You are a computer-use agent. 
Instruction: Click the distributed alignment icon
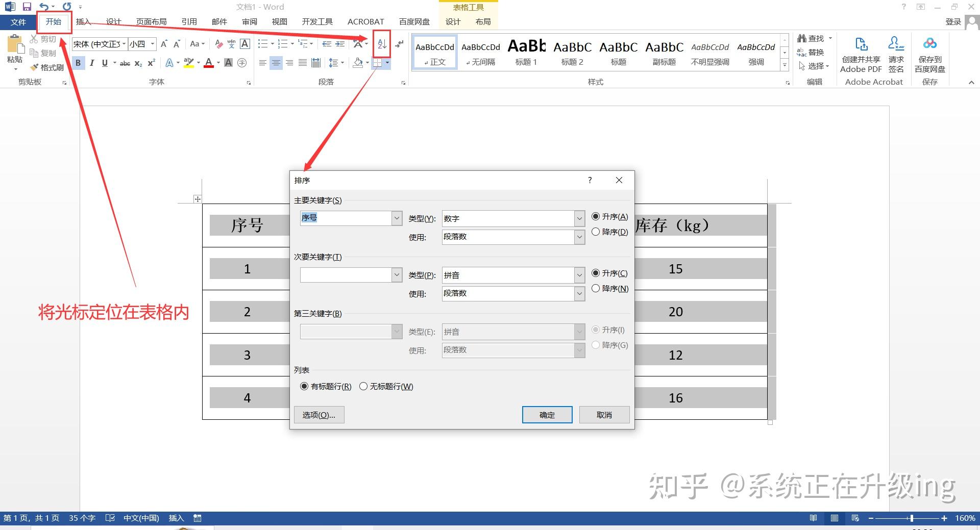[x=316, y=63]
